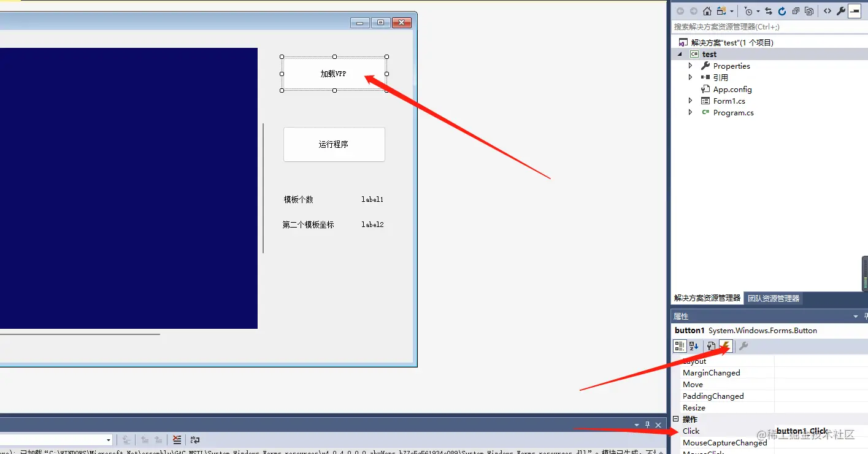Sync with active document in Solution Explorer
Image resolution: width=868 pixels, height=454 pixels.
(x=769, y=11)
